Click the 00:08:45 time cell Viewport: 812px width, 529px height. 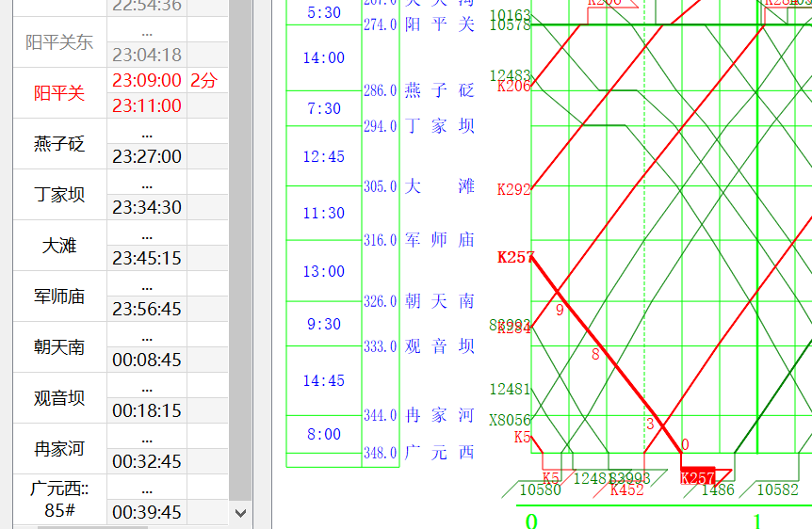click(147, 360)
